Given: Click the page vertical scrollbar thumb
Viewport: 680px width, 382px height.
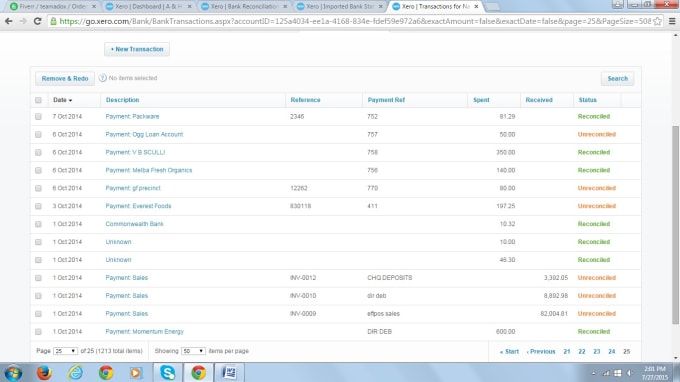Looking at the screenshot, I should point(675,225).
